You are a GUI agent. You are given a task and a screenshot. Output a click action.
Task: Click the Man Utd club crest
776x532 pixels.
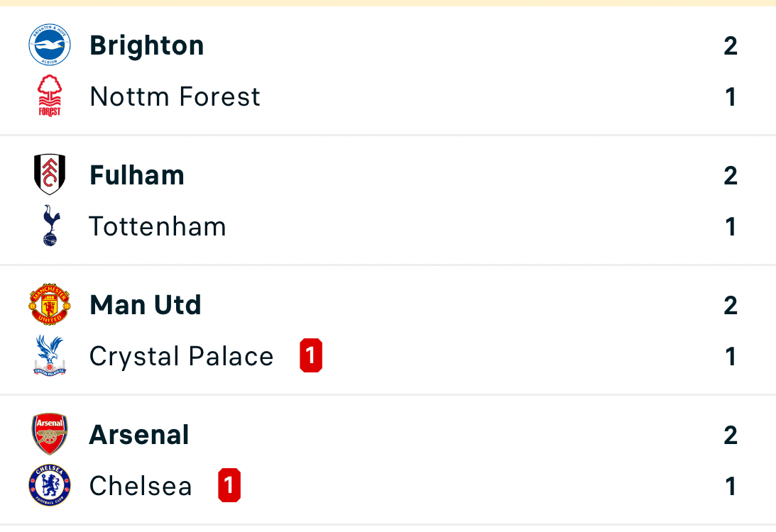pos(50,305)
